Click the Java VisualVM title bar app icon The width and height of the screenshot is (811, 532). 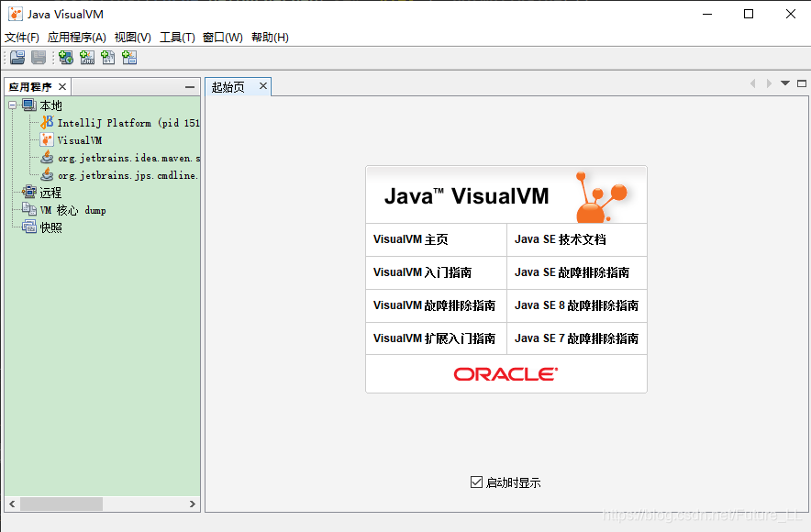tap(16, 14)
